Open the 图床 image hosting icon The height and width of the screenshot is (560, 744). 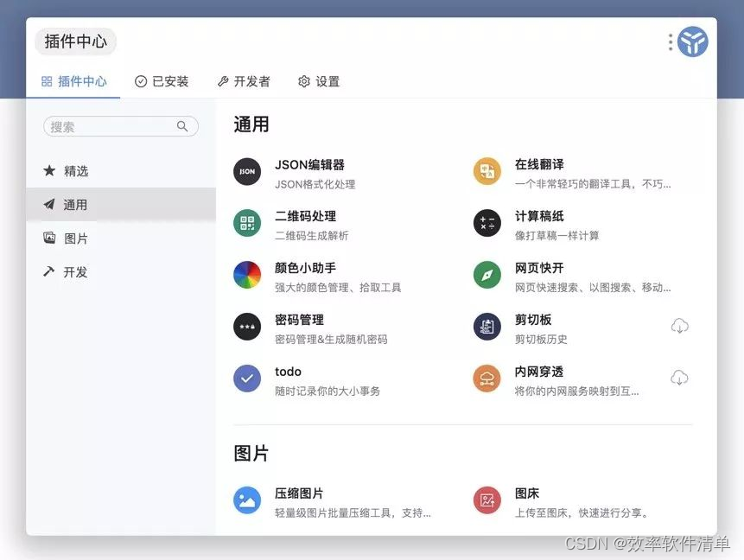(x=487, y=500)
